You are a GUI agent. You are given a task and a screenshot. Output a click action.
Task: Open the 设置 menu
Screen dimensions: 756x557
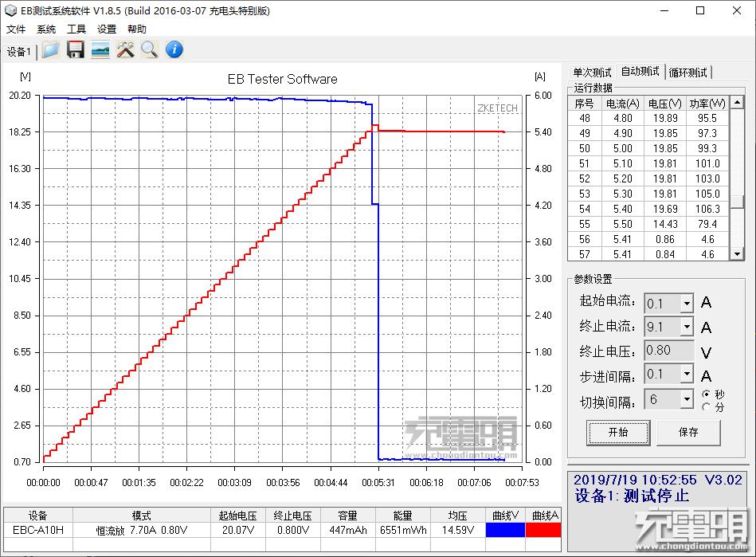point(106,29)
